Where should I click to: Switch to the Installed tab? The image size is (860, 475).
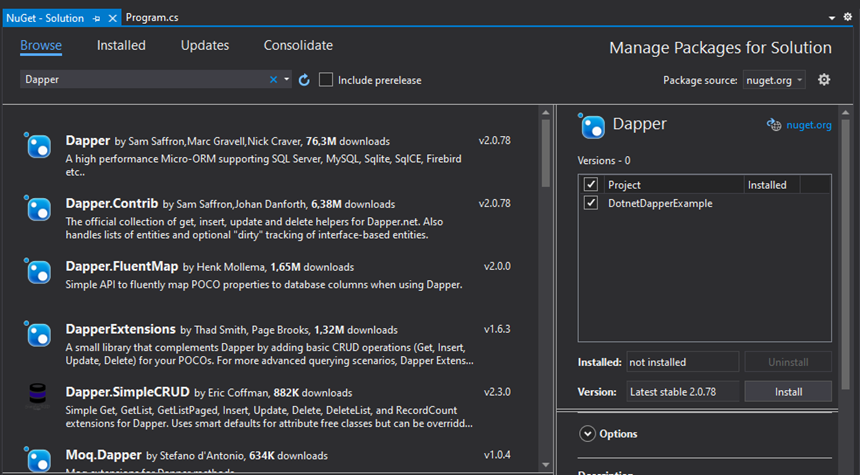(121, 46)
